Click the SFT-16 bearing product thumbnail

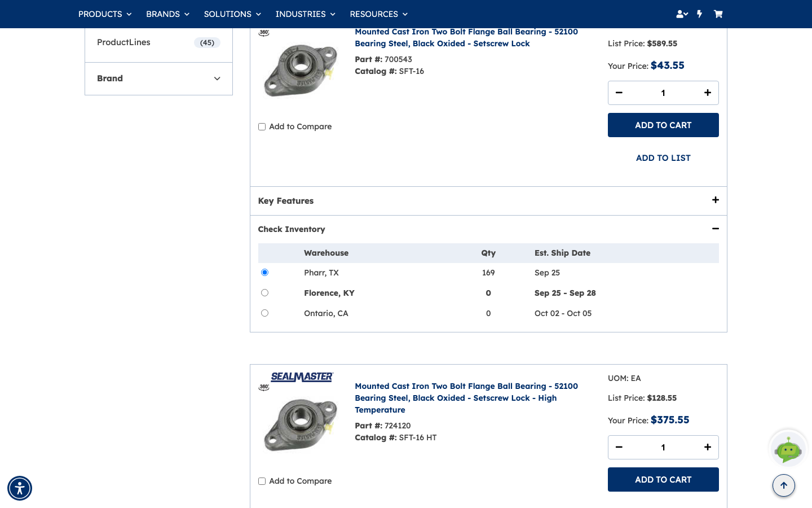(x=301, y=71)
